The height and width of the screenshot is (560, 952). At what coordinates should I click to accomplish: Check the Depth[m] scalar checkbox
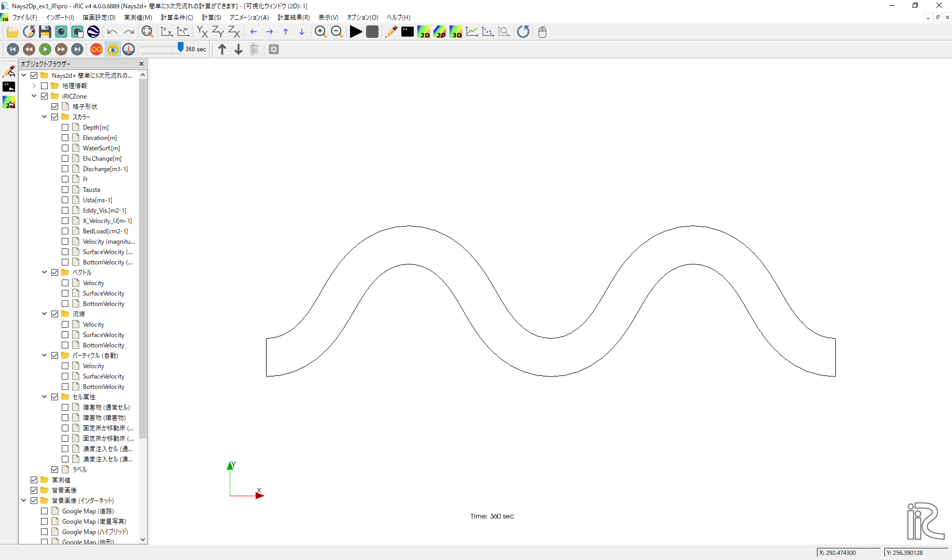pos(65,127)
